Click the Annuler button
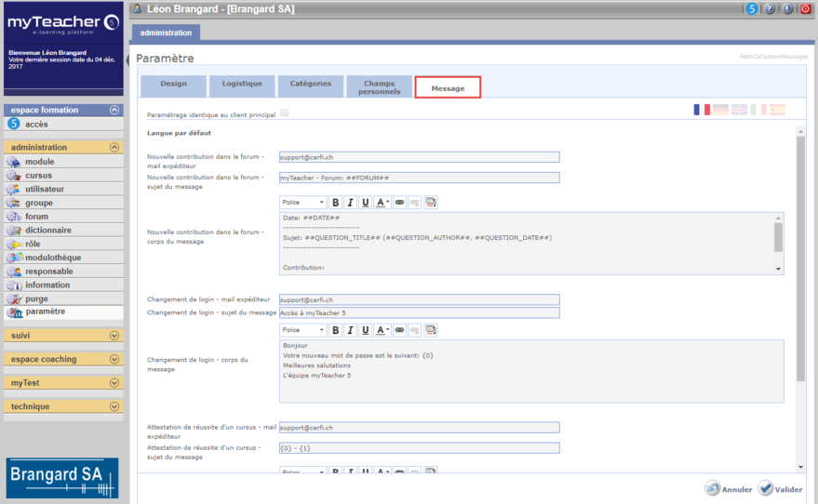 (x=728, y=489)
